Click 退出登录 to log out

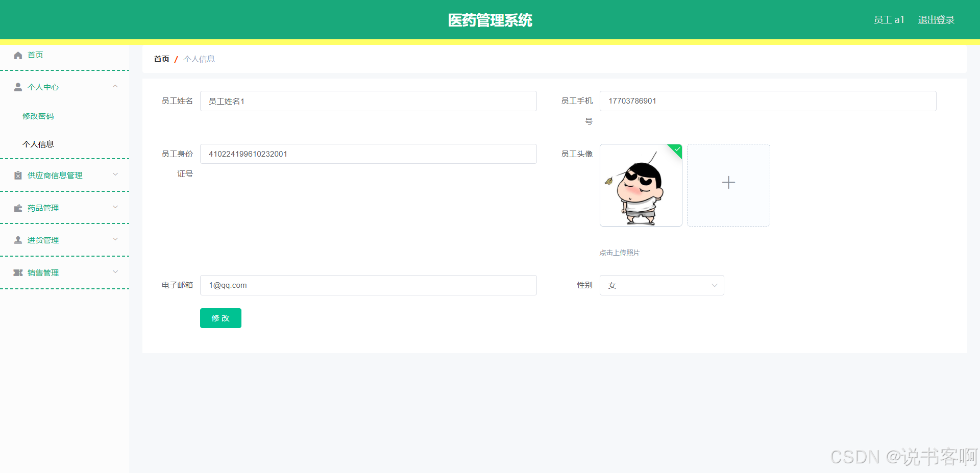click(x=936, y=19)
